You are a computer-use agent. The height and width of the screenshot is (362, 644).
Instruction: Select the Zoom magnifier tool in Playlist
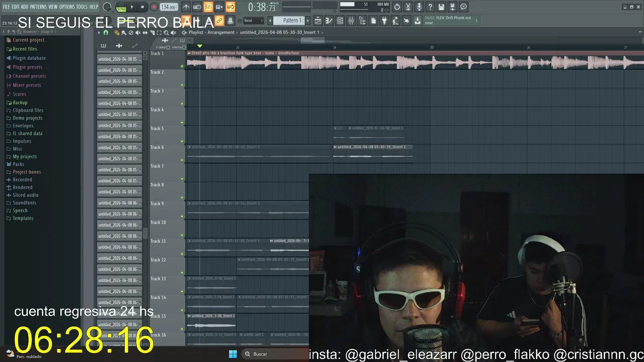[166, 33]
